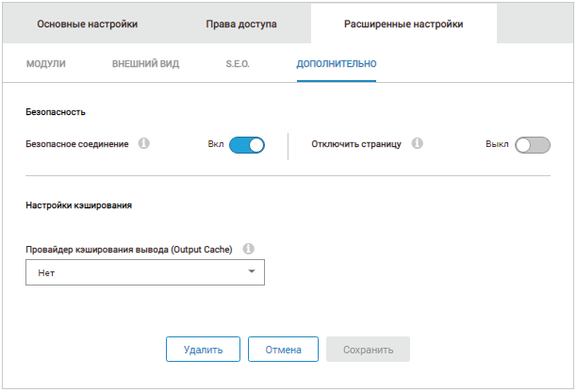The width and height of the screenshot is (577, 392).
Task: Open the Output Cache provider dropdown showing Нет
Action: 144,272
